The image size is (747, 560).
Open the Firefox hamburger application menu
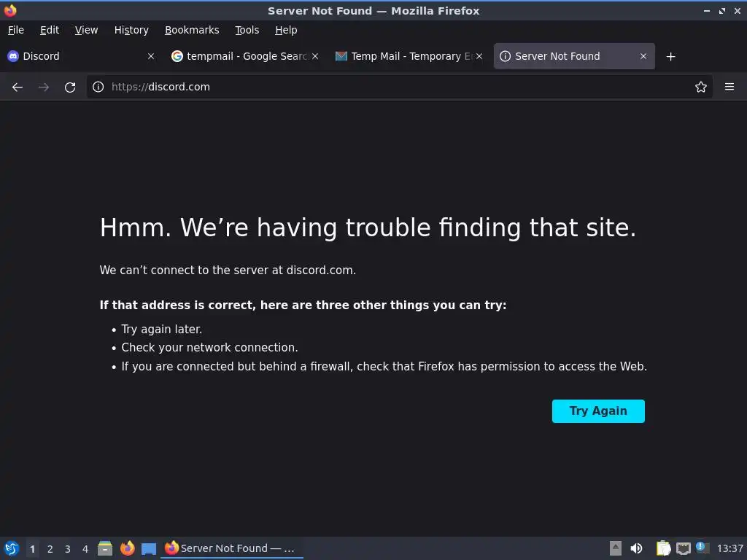[729, 87]
